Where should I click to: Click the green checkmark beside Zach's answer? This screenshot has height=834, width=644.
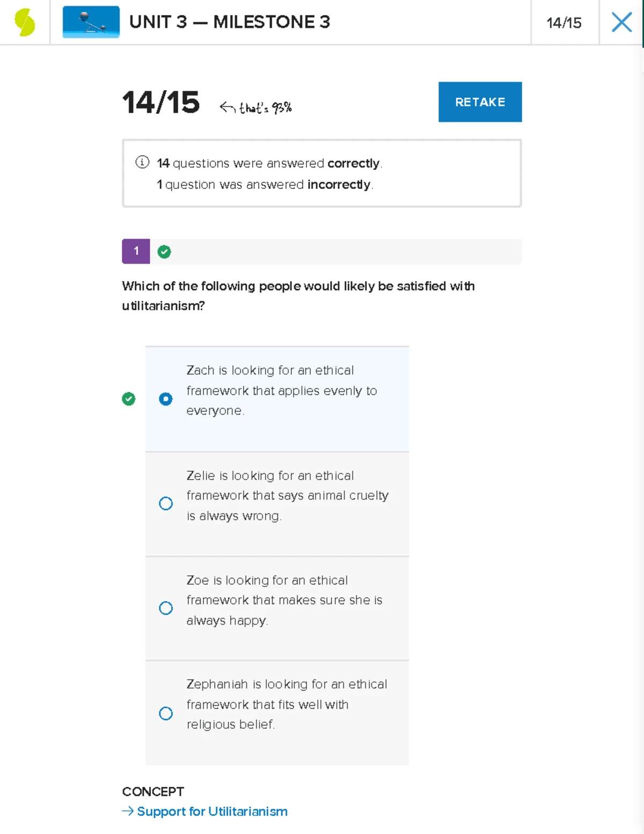point(129,399)
